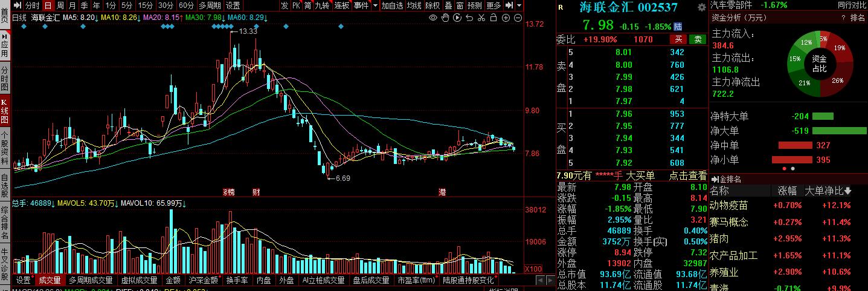The height and width of the screenshot is (291, 868).
Task: Toggle the 九转 indicator button
Action: [323, 5]
